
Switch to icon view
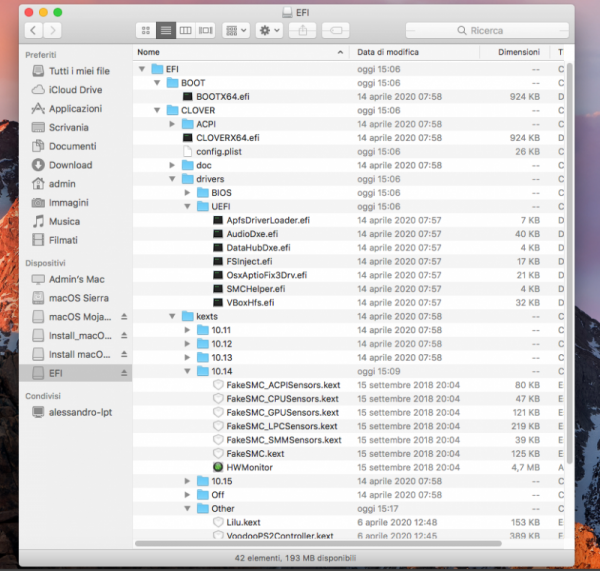[146, 30]
